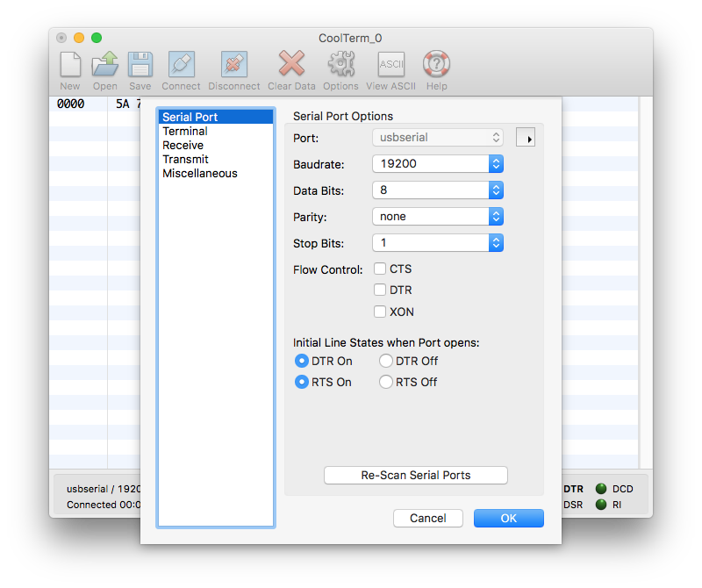The width and height of the screenshot is (702, 588).
Task: Click the New document toolbar icon
Action: (x=70, y=64)
